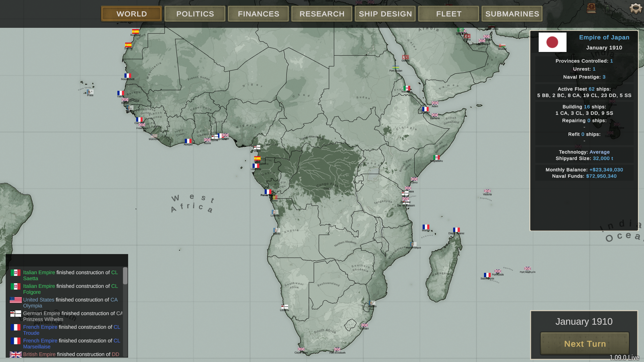This screenshot has height=362, width=644.
Task: Open the Fleet tab
Action: pos(448,14)
